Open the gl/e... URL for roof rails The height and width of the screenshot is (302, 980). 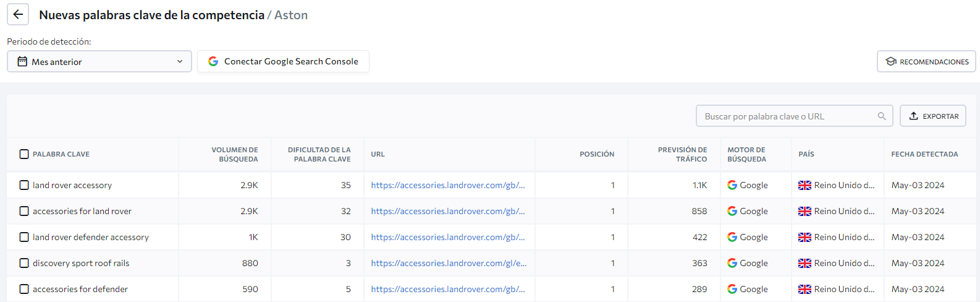click(x=449, y=263)
